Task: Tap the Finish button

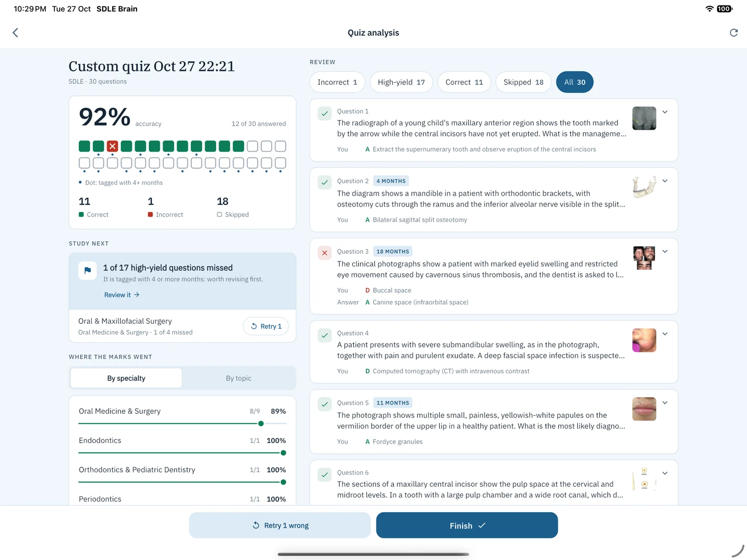Action: pos(467,525)
